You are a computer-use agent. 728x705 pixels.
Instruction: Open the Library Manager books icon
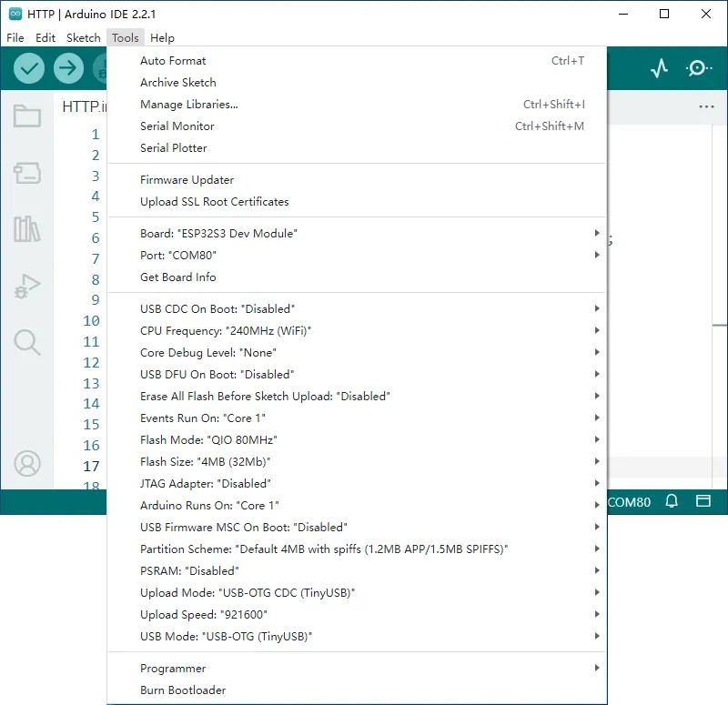click(27, 229)
